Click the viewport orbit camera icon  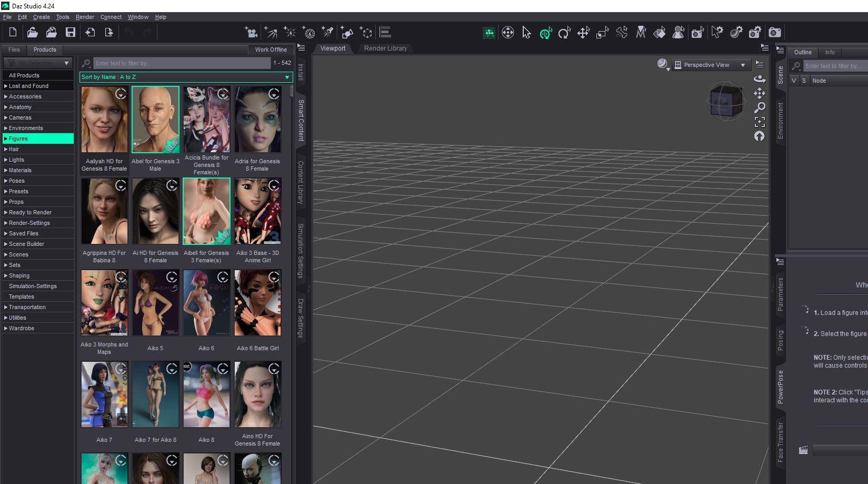[760, 79]
